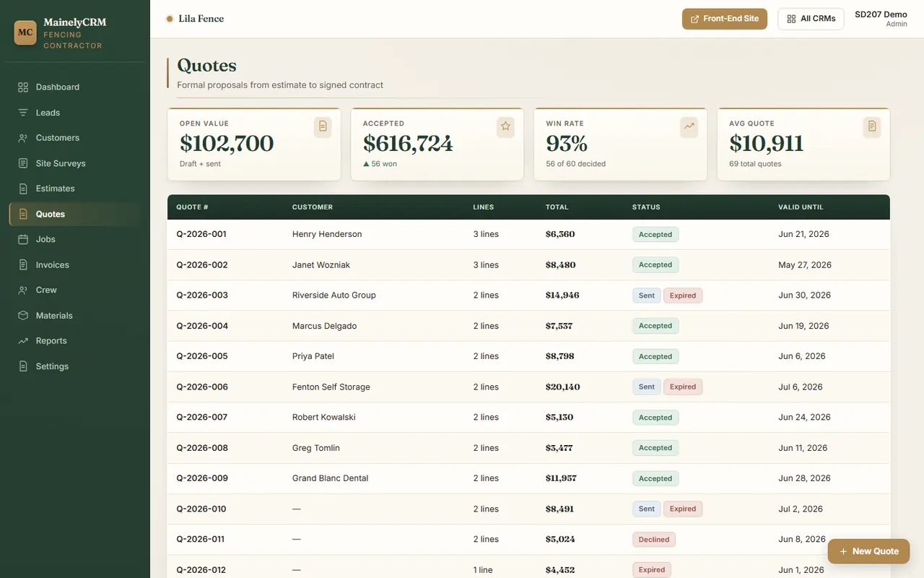
Task: Click the Jun 19, 2026 valid date
Action: pyautogui.click(x=803, y=326)
